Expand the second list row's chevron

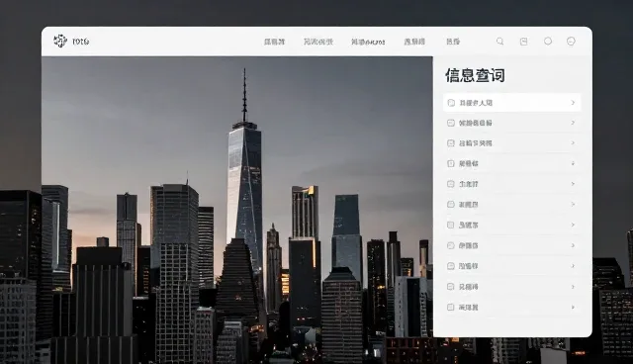pos(573,123)
